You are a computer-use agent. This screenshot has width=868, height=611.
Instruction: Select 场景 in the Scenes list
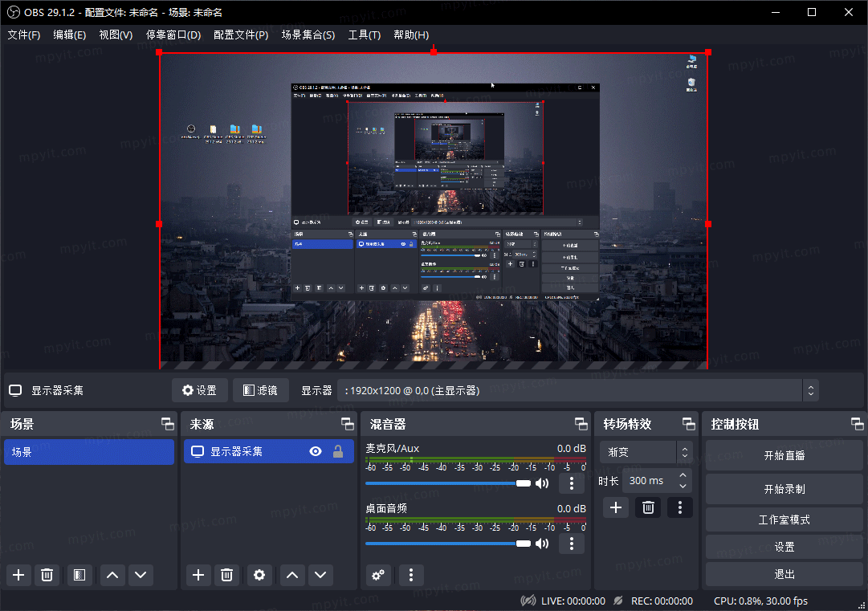click(x=88, y=451)
